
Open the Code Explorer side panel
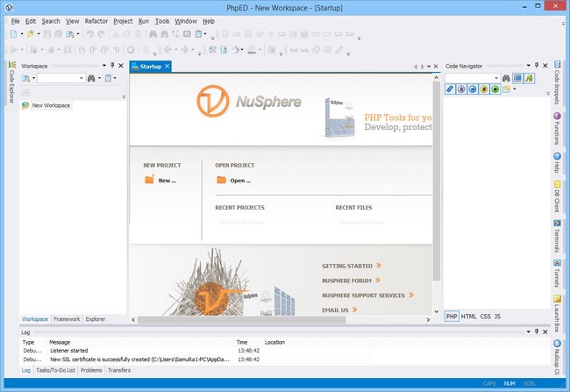12,82
